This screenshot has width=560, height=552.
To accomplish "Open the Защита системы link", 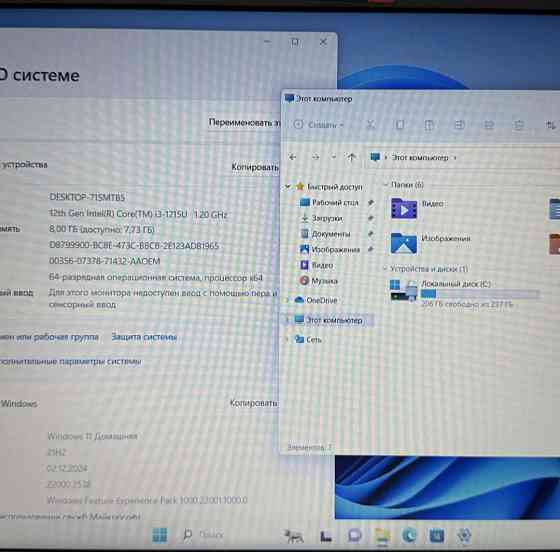I will (144, 337).
